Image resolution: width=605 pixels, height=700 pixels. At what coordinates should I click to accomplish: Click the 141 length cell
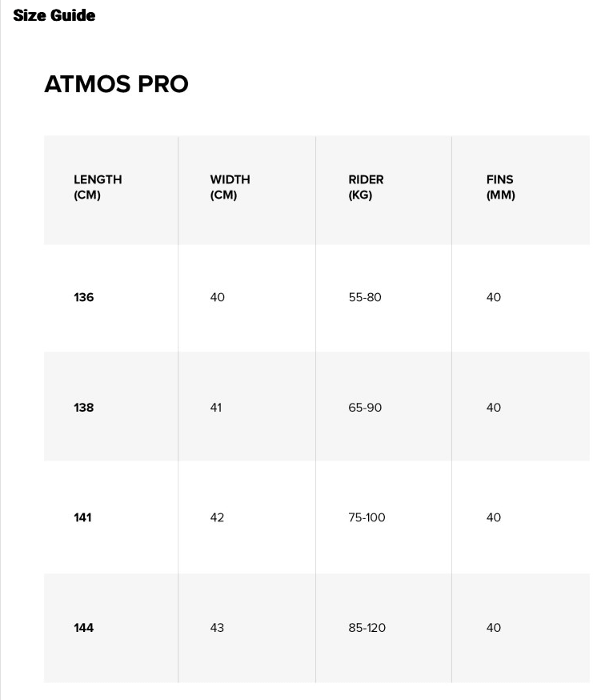click(83, 517)
